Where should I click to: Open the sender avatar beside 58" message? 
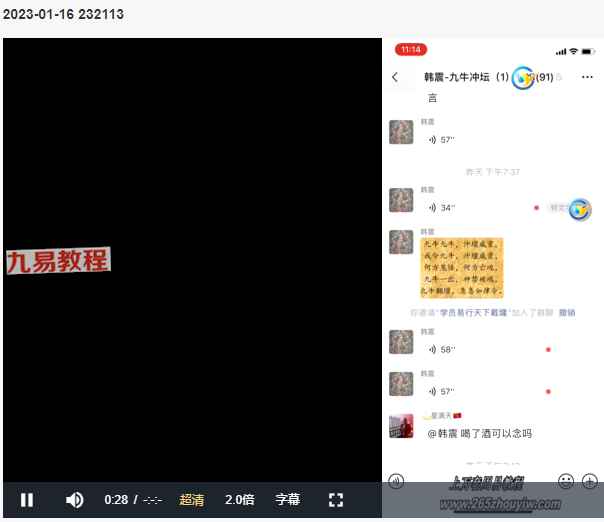point(401,342)
